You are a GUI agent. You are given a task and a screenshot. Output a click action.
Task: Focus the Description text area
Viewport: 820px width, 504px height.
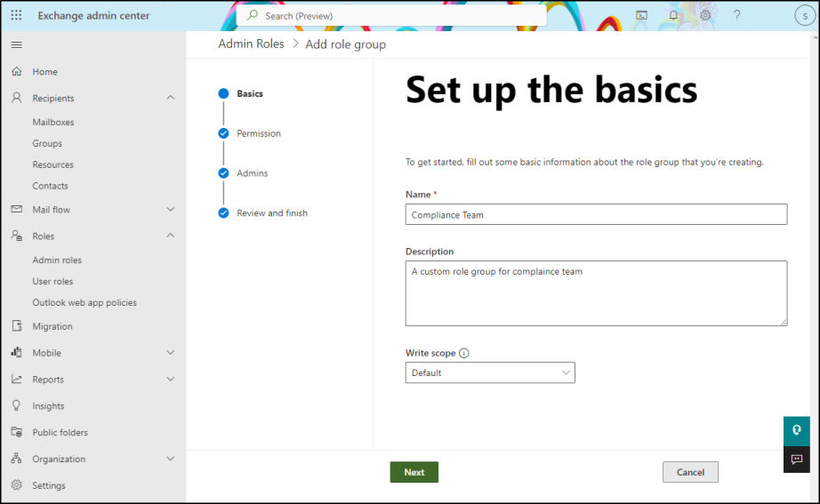(x=596, y=293)
